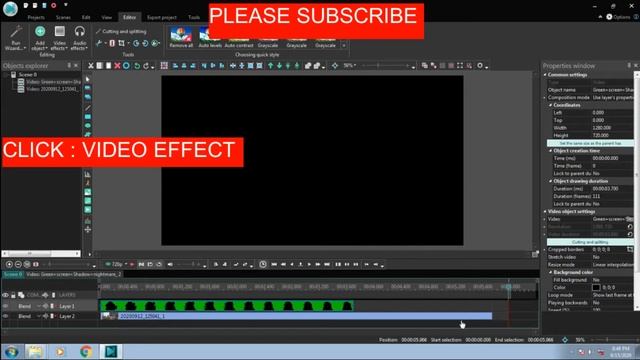
Task: Click the settings gear icon in the editor toolbar
Action: click(480, 65)
